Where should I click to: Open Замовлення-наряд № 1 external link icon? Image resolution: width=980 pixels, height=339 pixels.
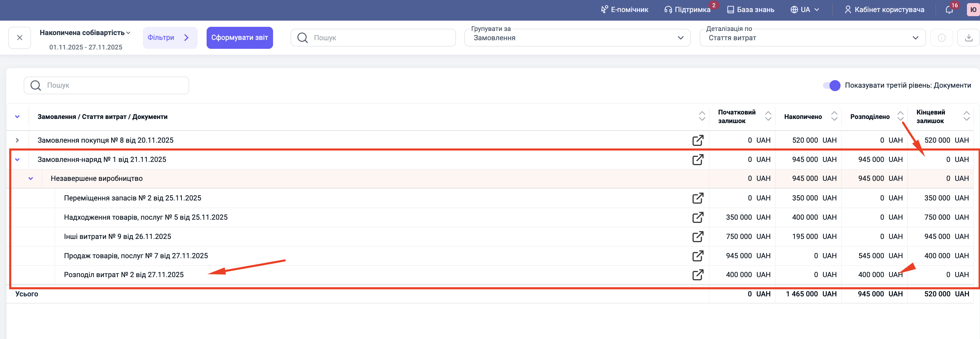[x=697, y=160]
